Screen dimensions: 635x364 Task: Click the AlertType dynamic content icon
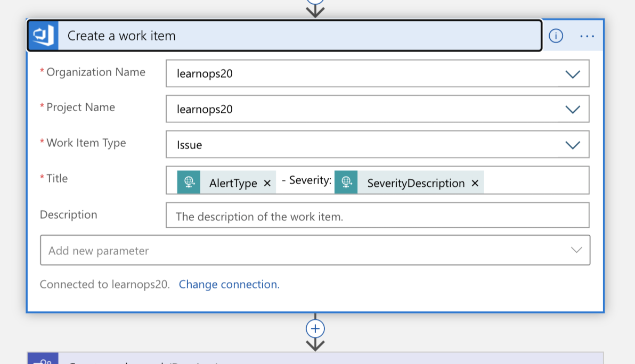pos(189,182)
